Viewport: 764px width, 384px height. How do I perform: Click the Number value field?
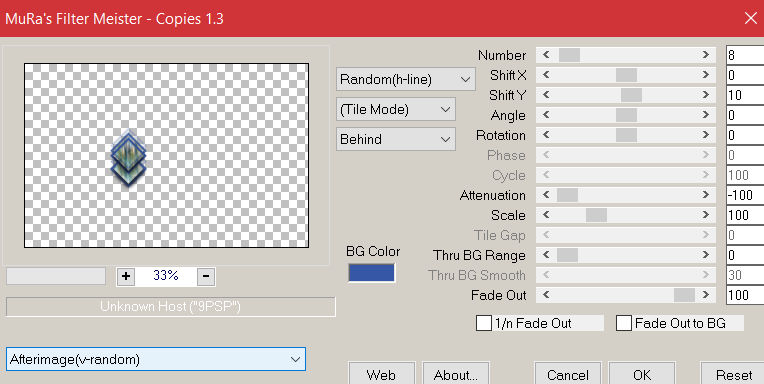(745, 55)
